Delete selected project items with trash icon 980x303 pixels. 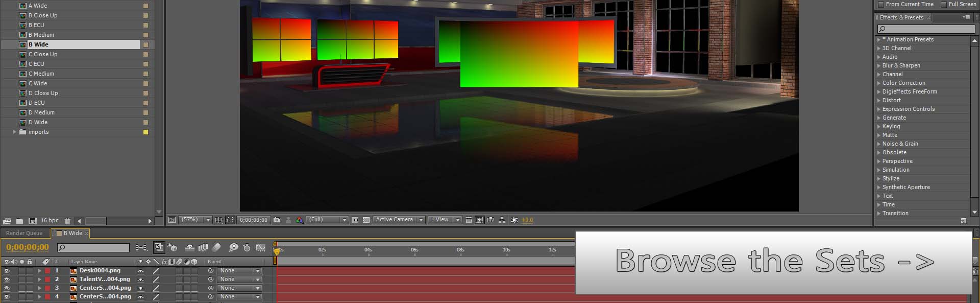coord(67,221)
